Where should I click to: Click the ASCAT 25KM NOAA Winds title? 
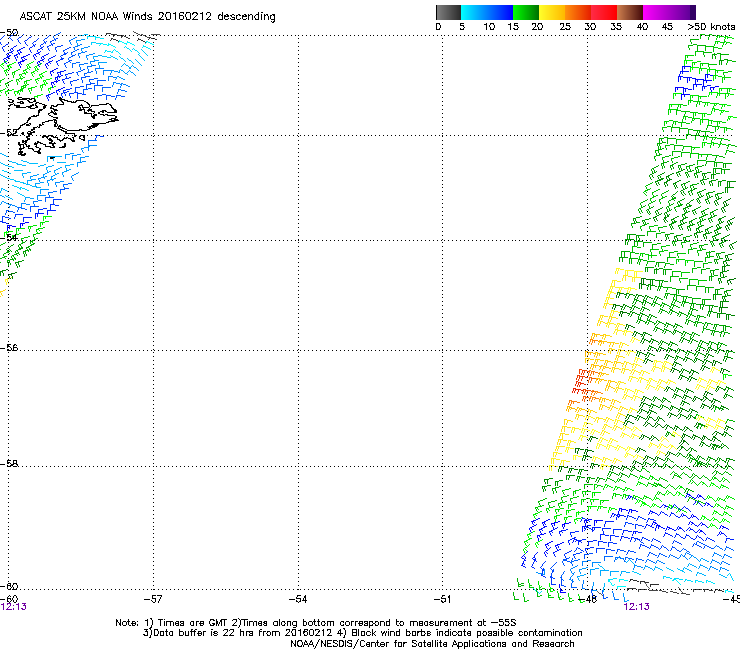[x=147, y=17]
